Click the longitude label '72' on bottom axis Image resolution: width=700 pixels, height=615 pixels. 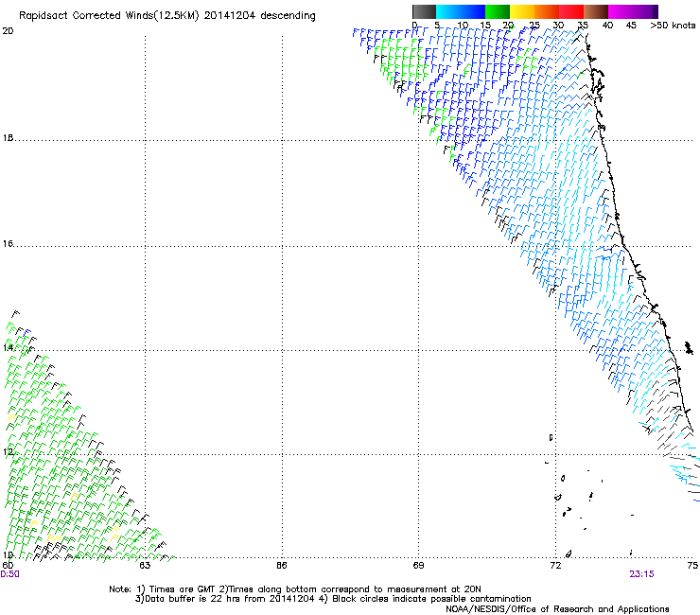click(x=555, y=566)
